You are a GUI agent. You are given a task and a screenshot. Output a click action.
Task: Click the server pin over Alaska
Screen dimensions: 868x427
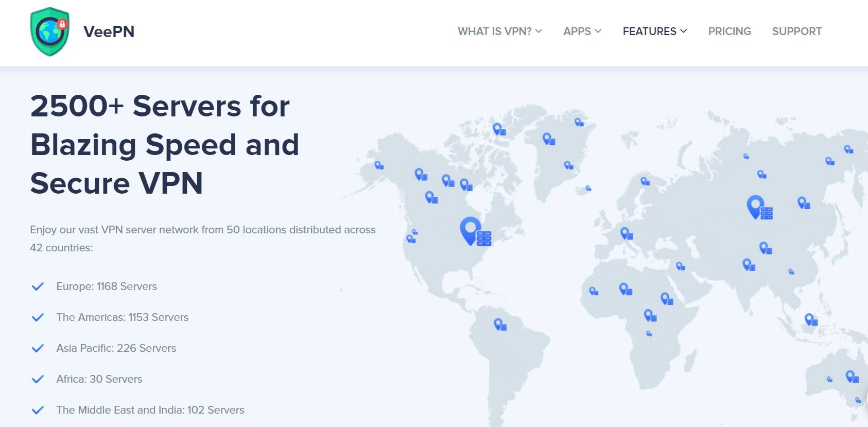coord(379,165)
